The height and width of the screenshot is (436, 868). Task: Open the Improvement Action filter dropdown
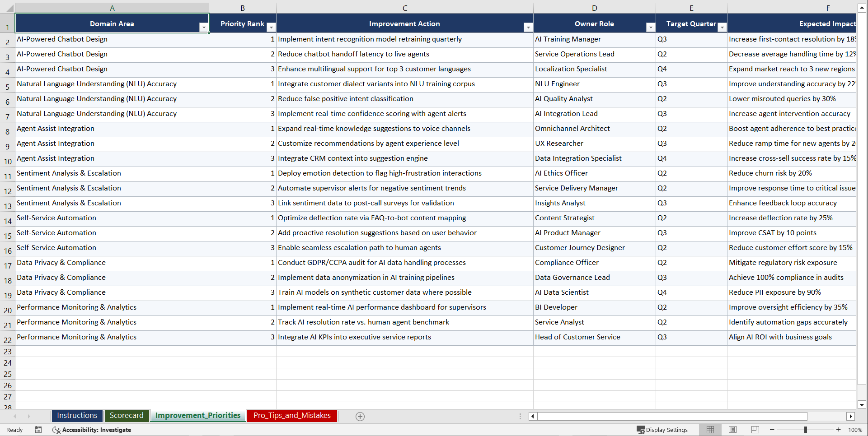click(528, 27)
